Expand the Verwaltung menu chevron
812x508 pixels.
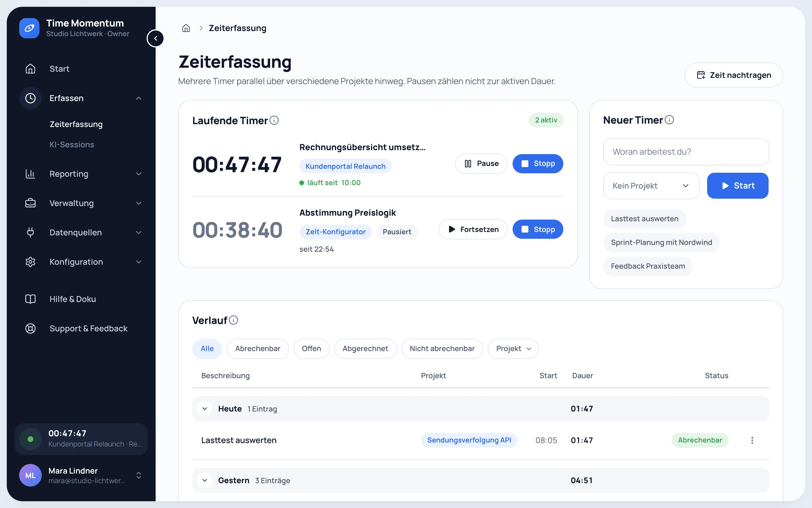[139, 203]
